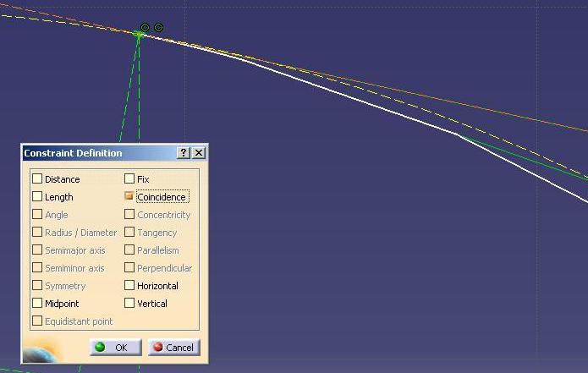The width and height of the screenshot is (588, 373).
Task: Select the Constraint Definition title bar
Action: coord(114,153)
